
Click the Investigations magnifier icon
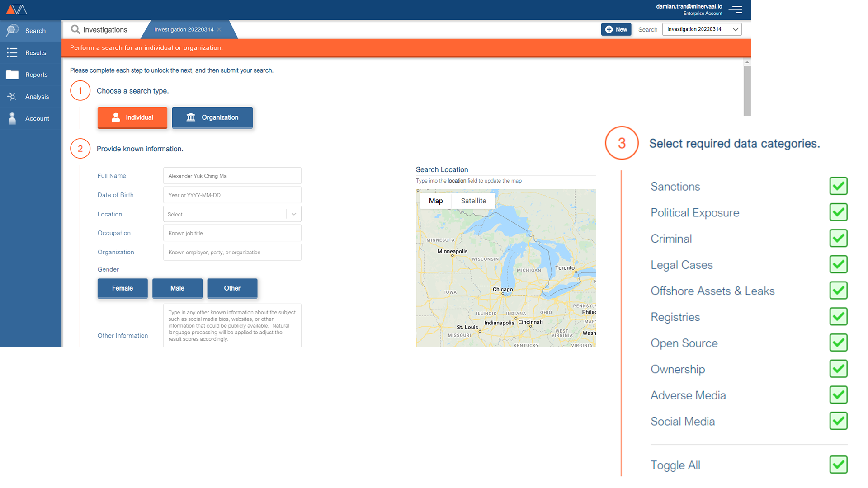pyautogui.click(x=75, y=29)
